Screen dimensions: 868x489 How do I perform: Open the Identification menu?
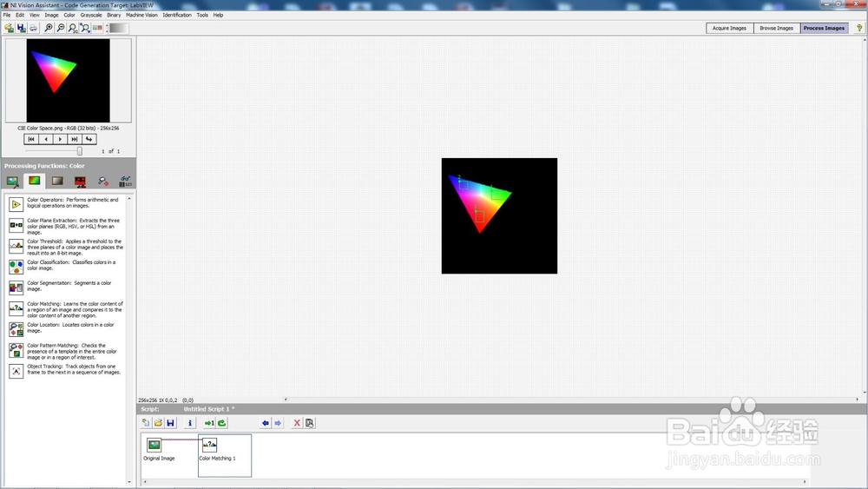pyautogui.click(x=177, y=15)
